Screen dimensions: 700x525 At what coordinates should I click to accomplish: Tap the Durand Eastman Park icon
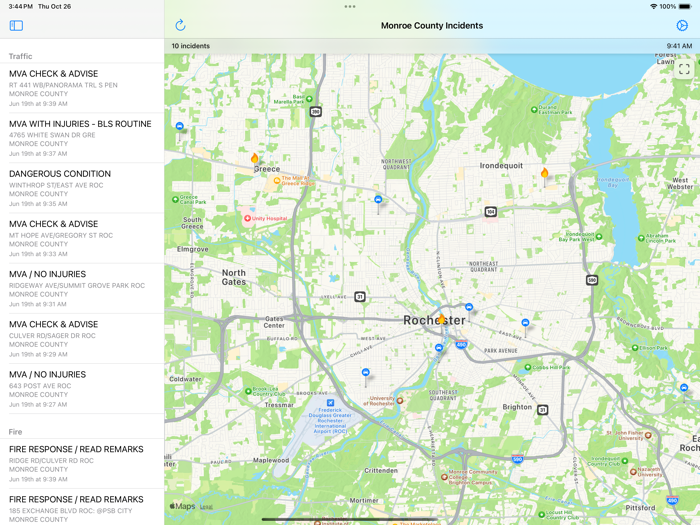pos(534,109)
